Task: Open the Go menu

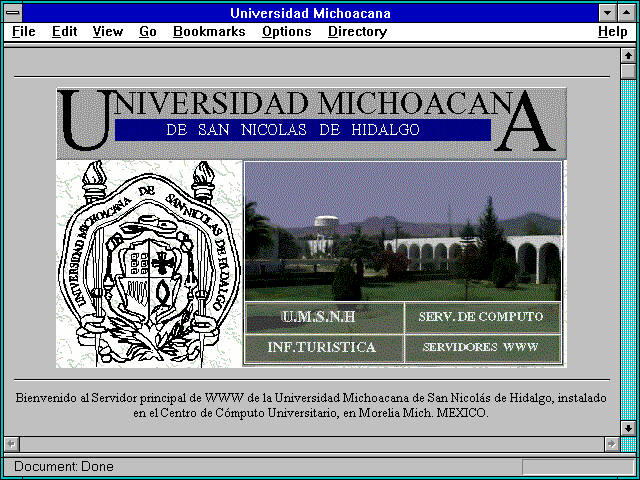Action: click(148, 31)
